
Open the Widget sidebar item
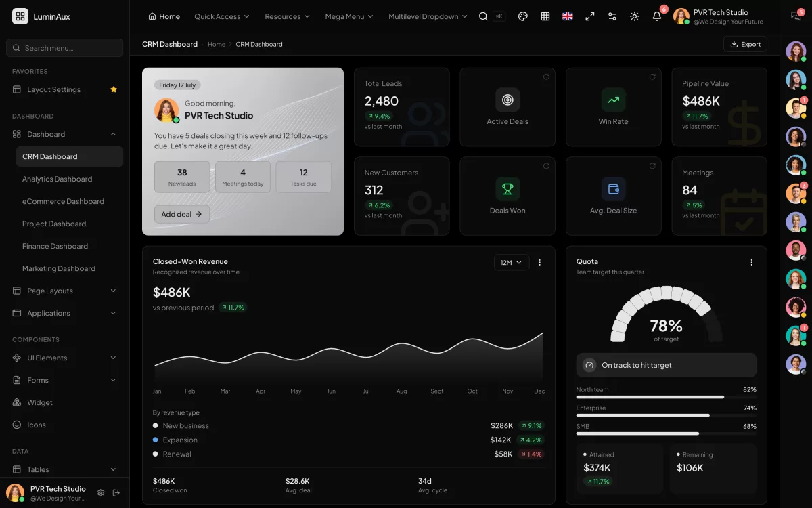tap(65, 402)
